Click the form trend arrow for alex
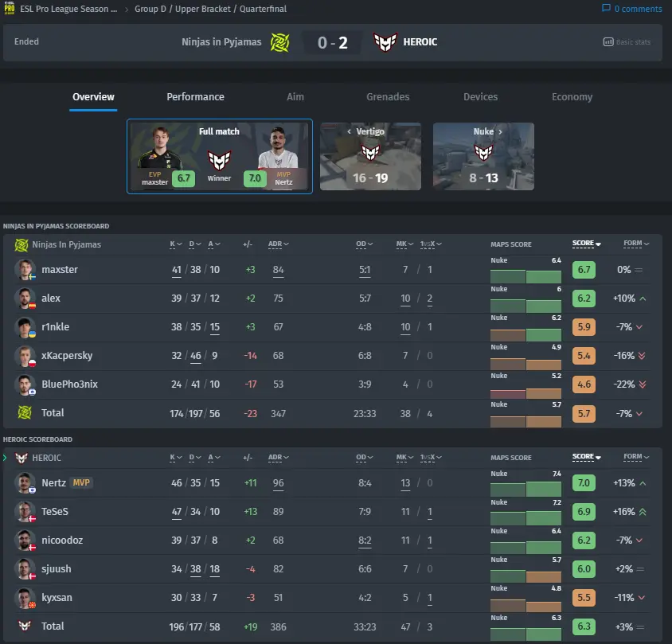672x644 pixels. click(643, 299)
